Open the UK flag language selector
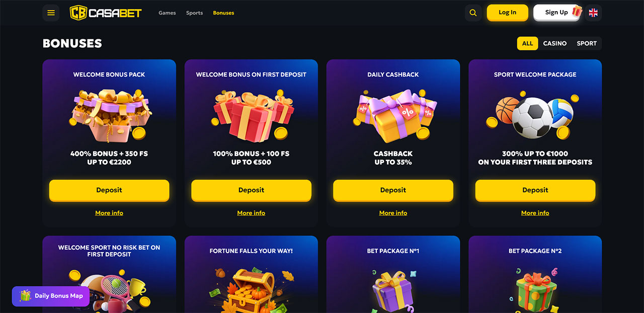 593,13
